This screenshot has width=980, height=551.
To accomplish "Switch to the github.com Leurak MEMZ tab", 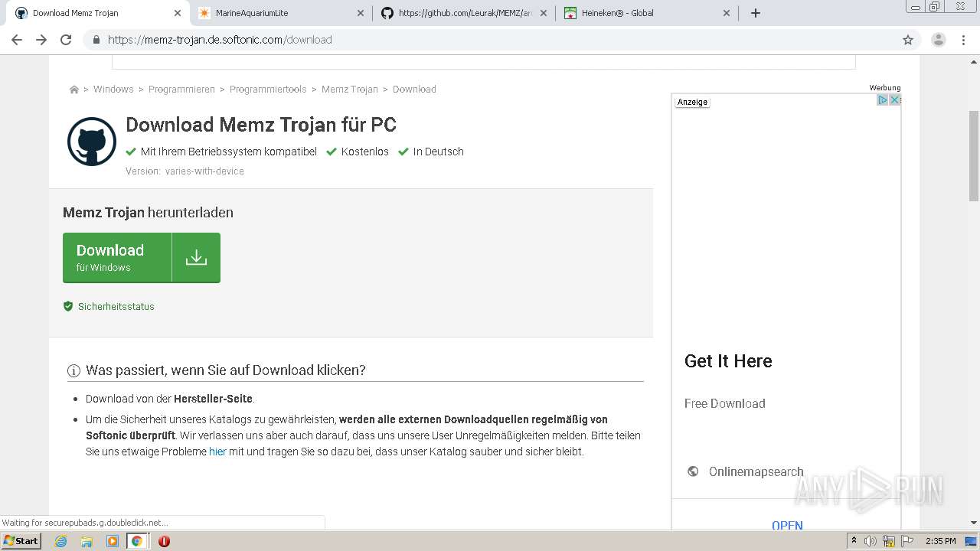I will pyautogui.click(x=464, y=13).
